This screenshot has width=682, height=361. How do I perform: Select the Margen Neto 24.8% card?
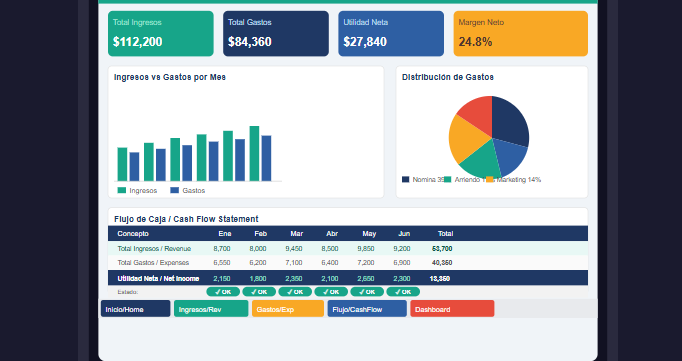point(521,34)
